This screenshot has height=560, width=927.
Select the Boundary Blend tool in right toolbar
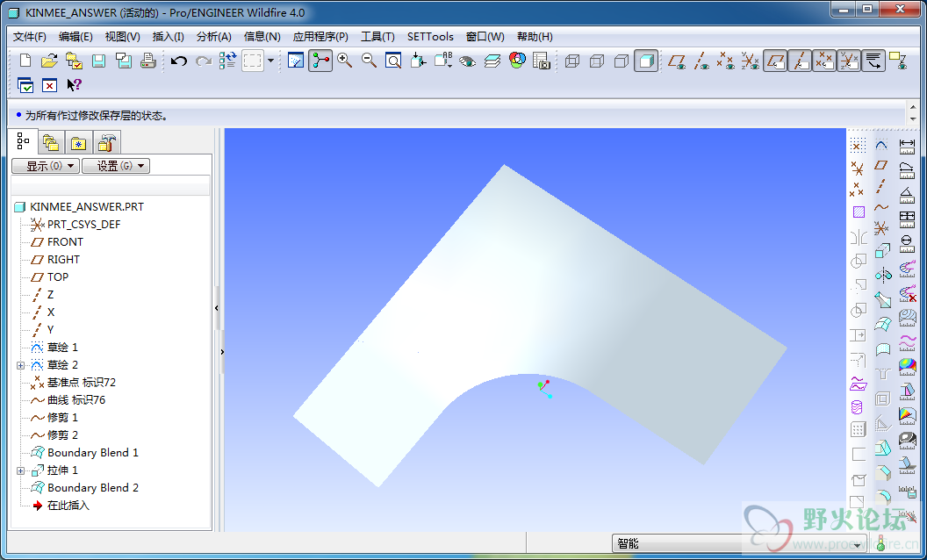point(882,325)
